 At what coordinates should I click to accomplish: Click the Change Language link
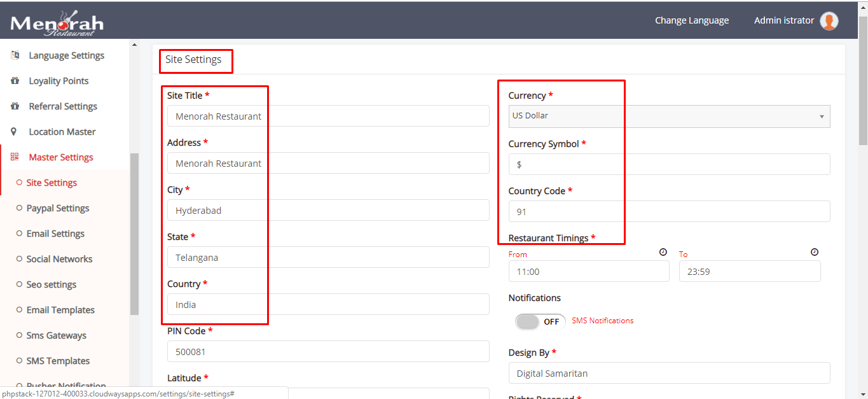point(692,20)
